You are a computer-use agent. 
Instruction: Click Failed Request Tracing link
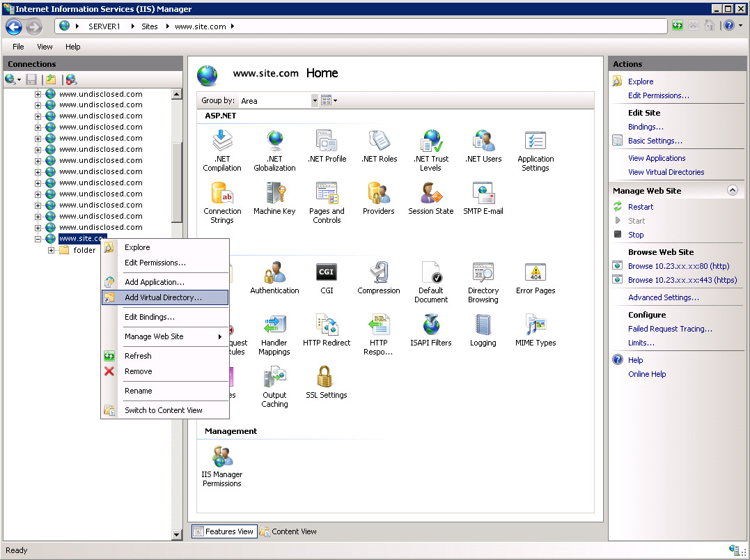(x=670, y=329)
